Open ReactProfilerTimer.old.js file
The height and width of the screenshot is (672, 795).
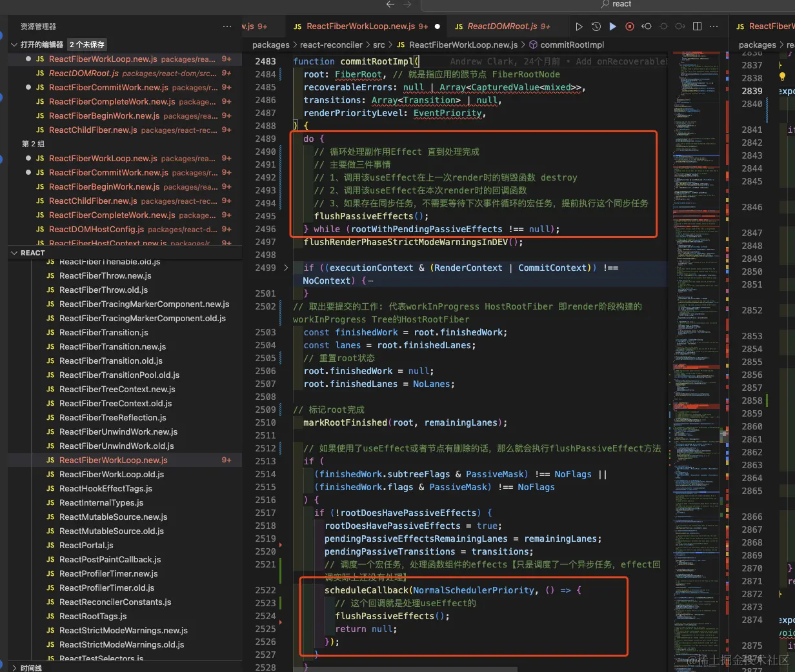(x=125, y=588)
